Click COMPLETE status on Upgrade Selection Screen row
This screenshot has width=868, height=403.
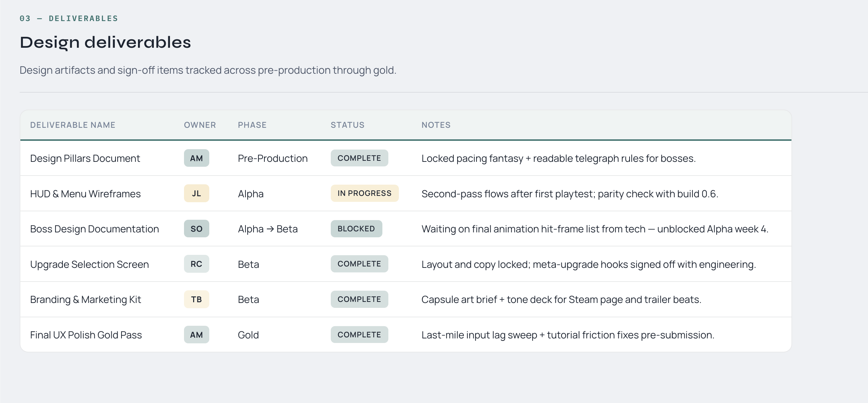359,264
